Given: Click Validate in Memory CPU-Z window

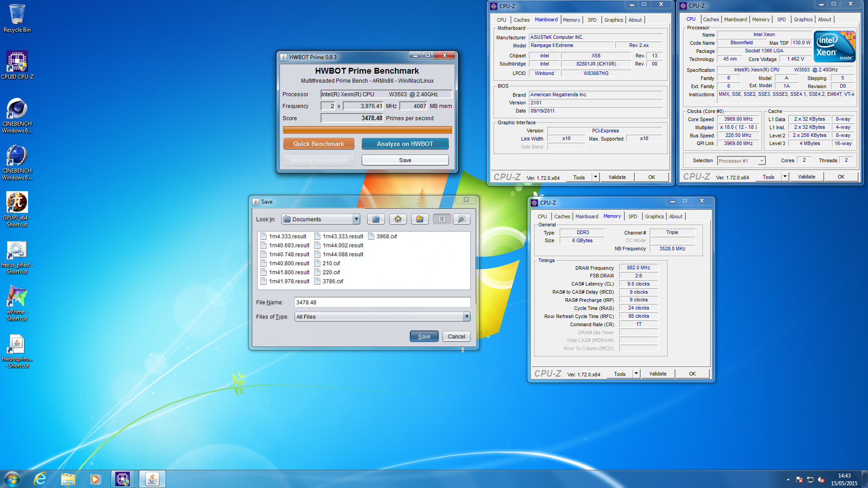Looking at the screenshot, I should point(658,374).
